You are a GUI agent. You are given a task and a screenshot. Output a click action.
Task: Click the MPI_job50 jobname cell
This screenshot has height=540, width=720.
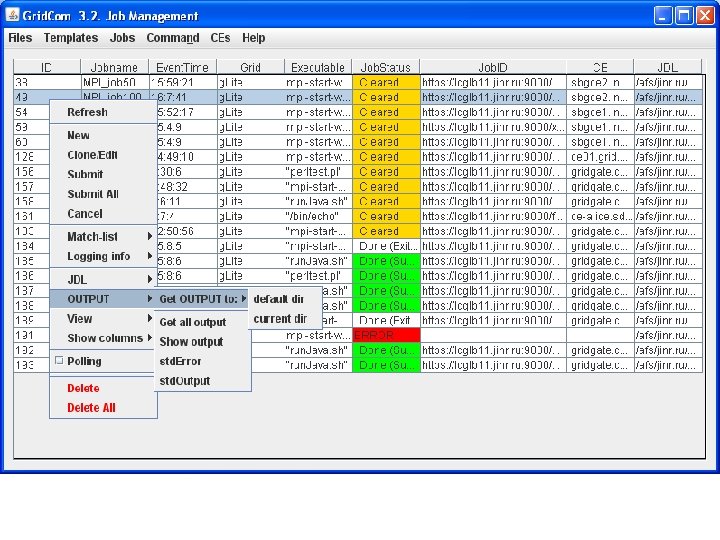click(114, 83)
